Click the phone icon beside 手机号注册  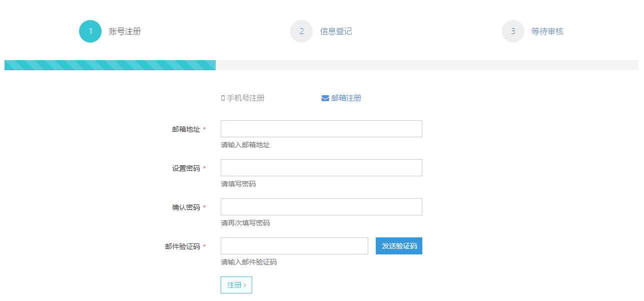[x=223, y=98]
